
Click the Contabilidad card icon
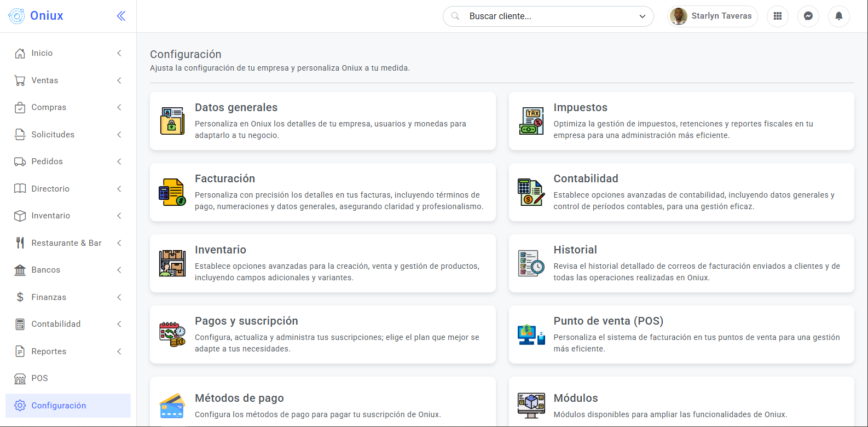click(531, 192)
